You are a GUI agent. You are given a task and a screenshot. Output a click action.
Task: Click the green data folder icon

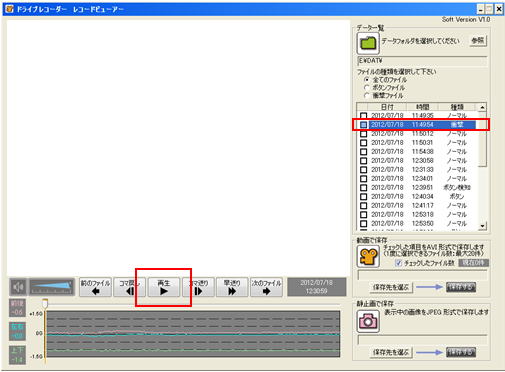(368, 43)
